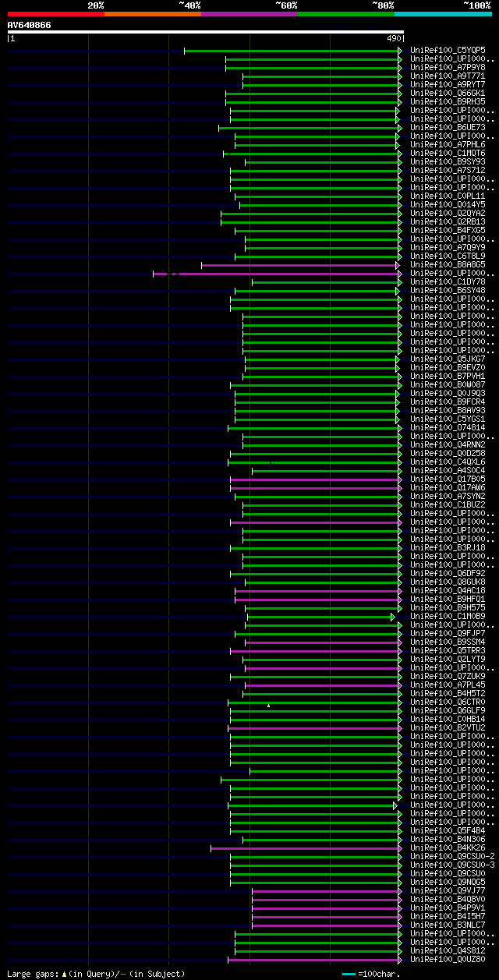499x980 pixels.
Task: Open hit UniRef100_Q2QYA2
Action: click(x=448, y=214)
